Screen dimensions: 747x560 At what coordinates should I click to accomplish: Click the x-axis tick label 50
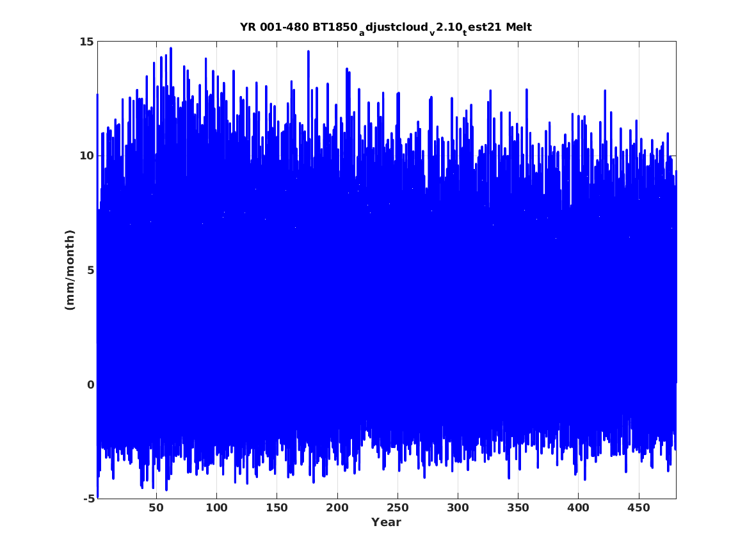pos(156,508)
